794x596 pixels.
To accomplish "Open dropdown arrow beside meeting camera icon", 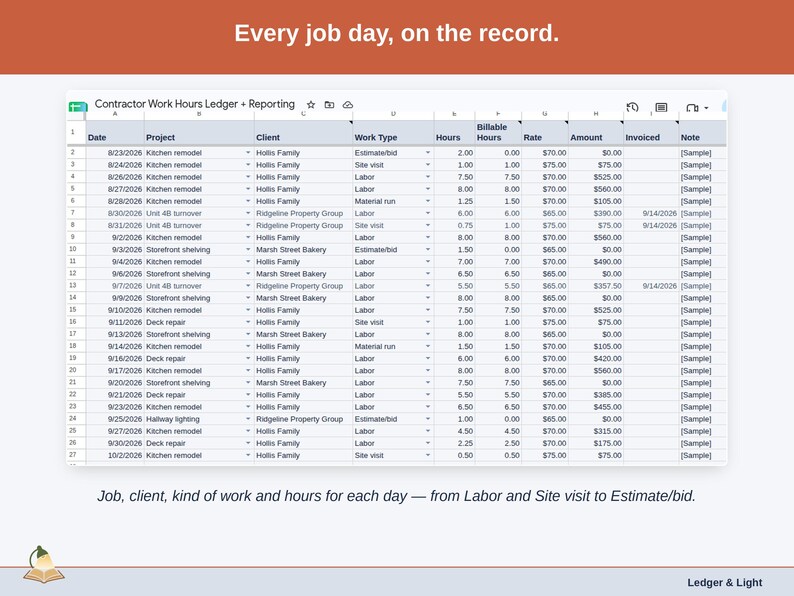I will 706,108.
